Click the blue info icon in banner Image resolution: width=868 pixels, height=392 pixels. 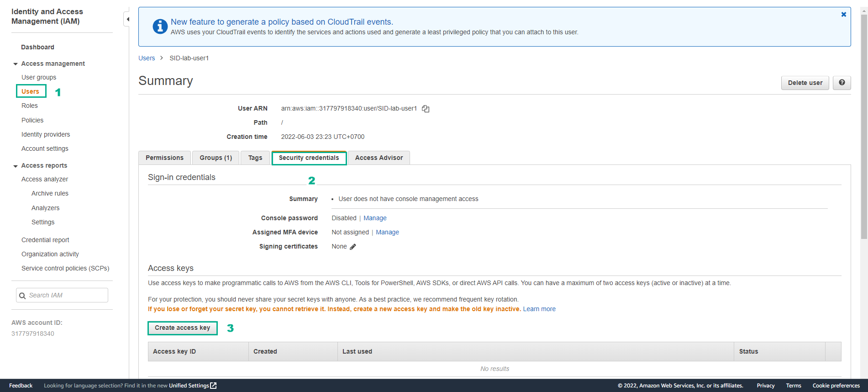pos(160,26)
